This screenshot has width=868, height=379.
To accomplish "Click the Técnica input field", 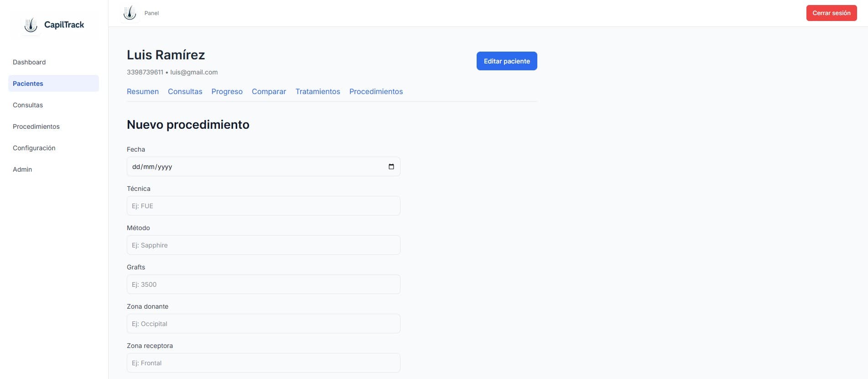I will tap(264, 206).
